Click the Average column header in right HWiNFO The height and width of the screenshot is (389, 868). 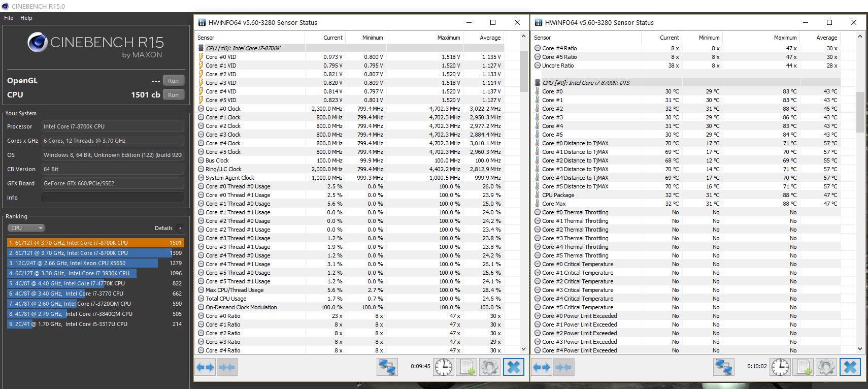click(819, 38)
